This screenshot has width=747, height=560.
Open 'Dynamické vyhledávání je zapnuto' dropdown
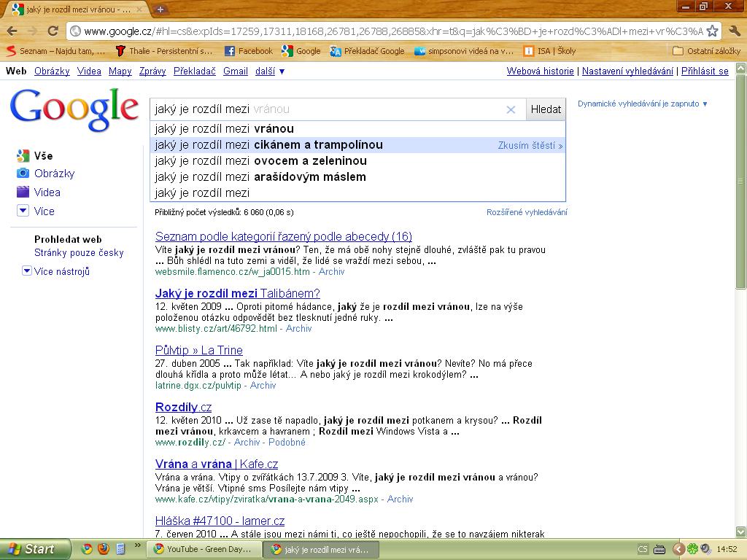[x=643, y=104]
